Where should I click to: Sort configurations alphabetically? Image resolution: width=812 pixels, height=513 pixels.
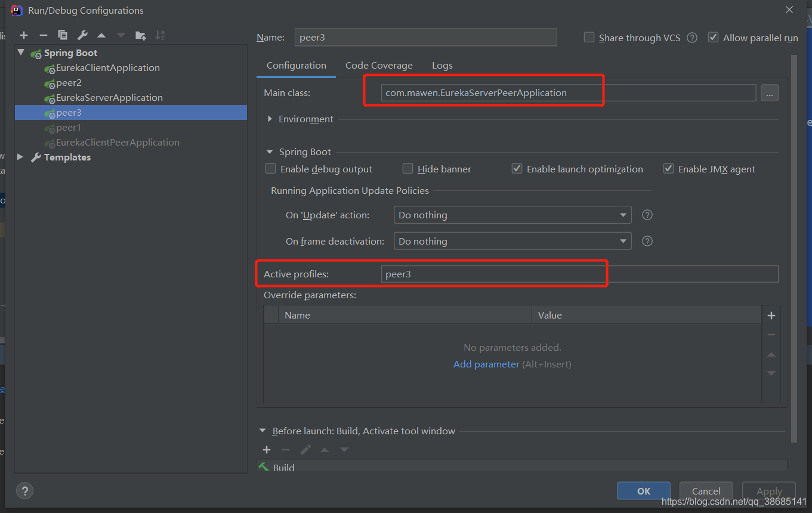tap(160, 35)
